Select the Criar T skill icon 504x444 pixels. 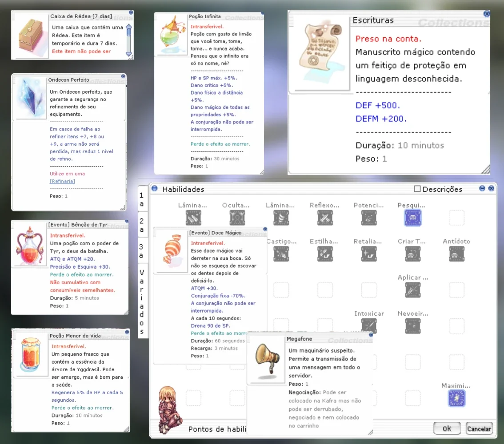pos(413,254)
